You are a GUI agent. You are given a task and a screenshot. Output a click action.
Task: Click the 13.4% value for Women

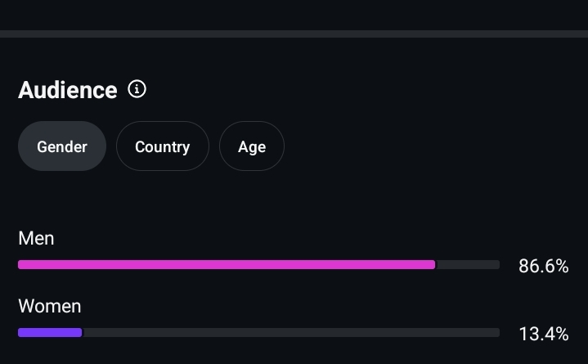[x=544, y=334]
